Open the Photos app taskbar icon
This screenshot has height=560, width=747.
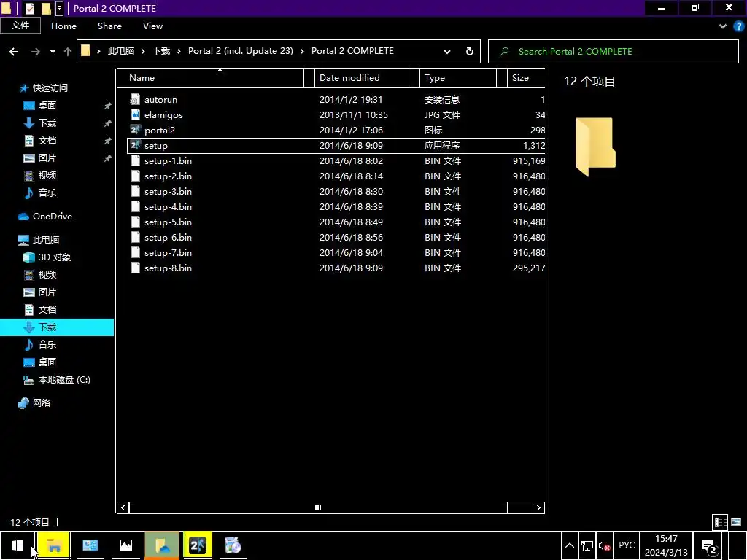(125, 545)
